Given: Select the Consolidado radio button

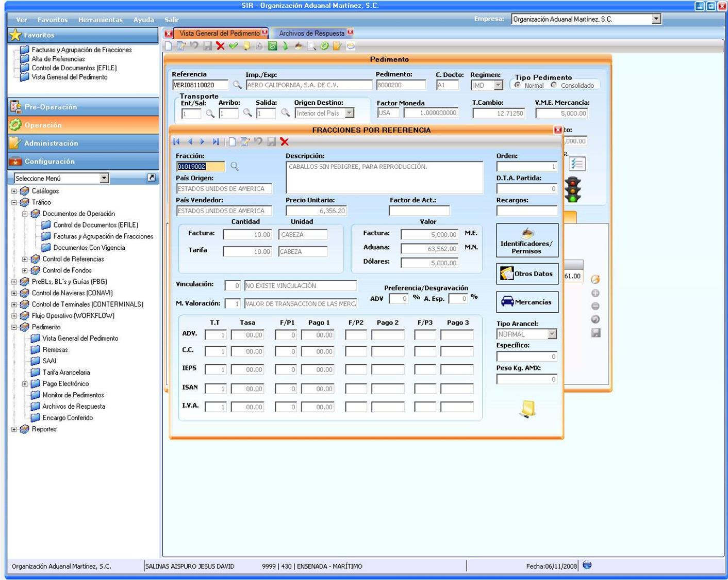Looking at the screenshot, I should pyautogui.click(x=554, y=85).
